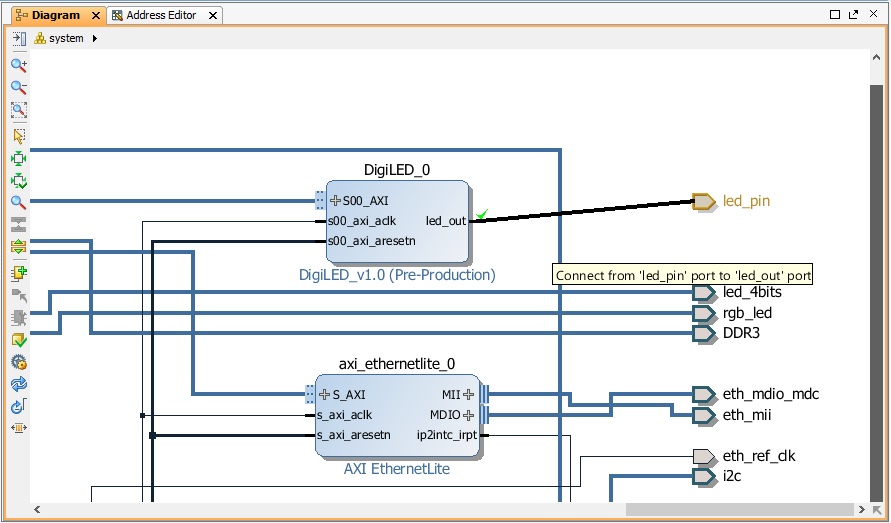Click the s00_axi_aresetn pin label
The width and height of the screenshot is (891, 523).
point(372,241)
